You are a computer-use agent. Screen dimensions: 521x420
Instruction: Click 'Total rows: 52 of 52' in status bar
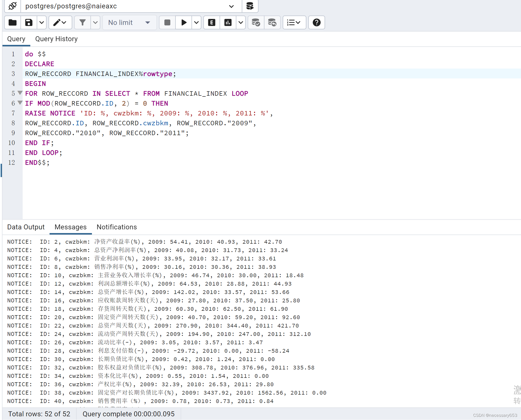[x=39, y=414]
